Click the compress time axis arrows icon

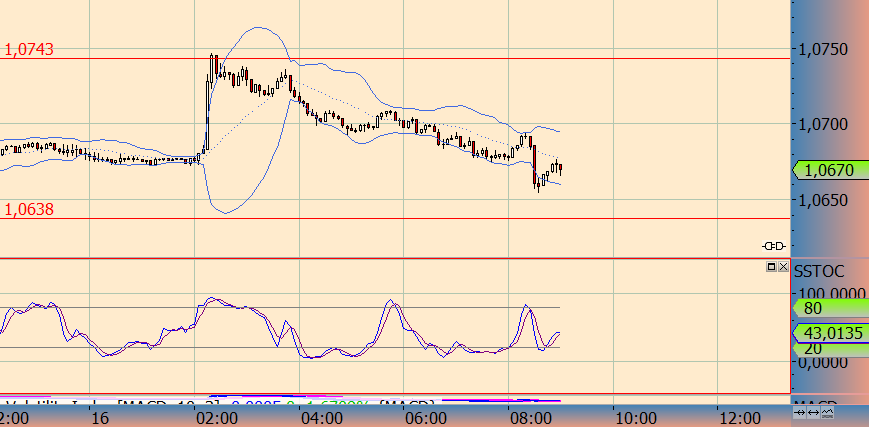pyautogui.click(x=799, y=412)
